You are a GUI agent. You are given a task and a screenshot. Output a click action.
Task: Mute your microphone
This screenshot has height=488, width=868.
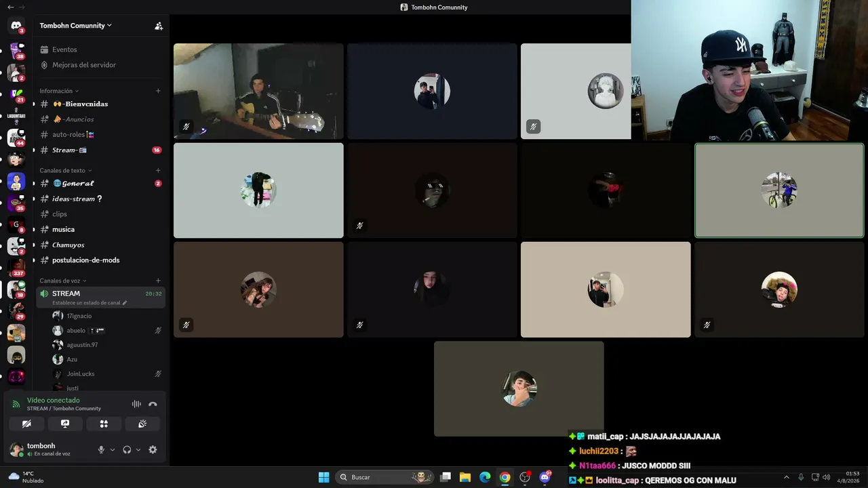(x=102, y=449)
